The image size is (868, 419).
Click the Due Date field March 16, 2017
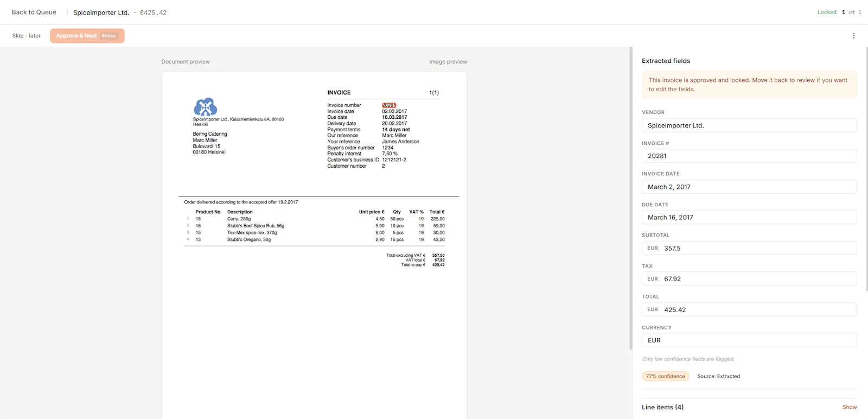749,217
